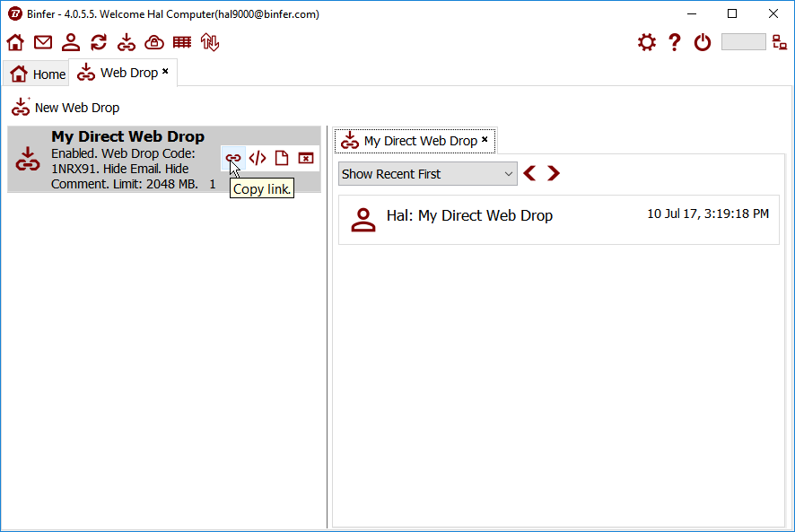This screenshot has width=795, height=532.
Task: Click the timestamp 10 Jul 17, 3:19:18 PM
Action: (708, 214)
